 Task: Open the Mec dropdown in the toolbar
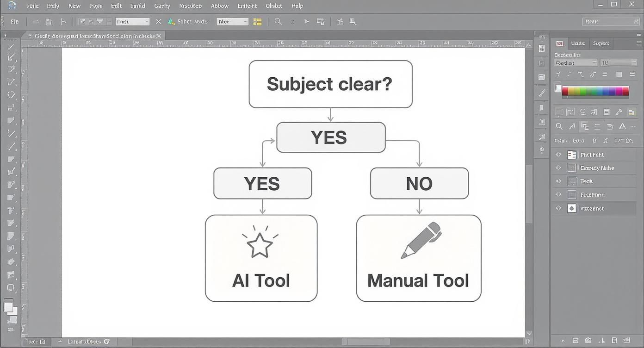(x=232, y=21)
